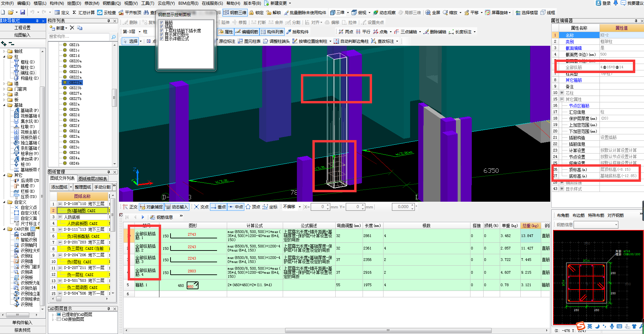Check CAD原始图层 checkbox
This screenshot has width=644, height=334.
(x=59, y=319)
